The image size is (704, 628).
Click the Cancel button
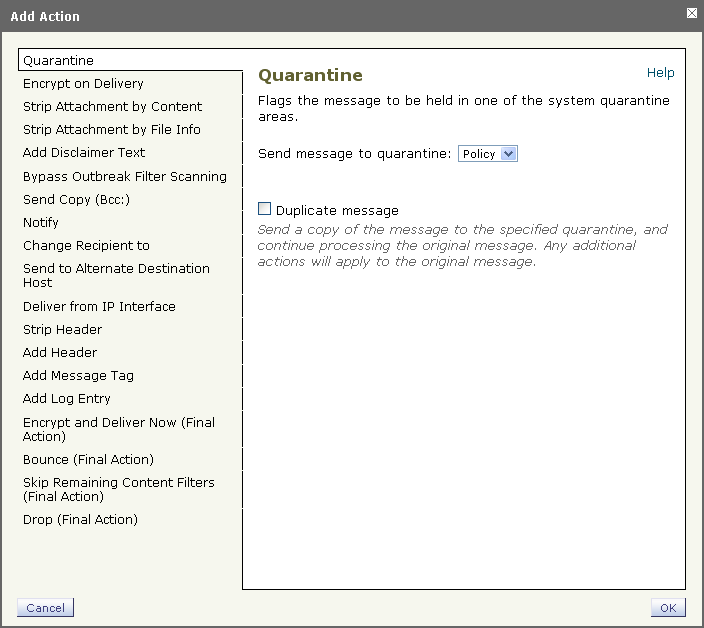click(45, 608)
